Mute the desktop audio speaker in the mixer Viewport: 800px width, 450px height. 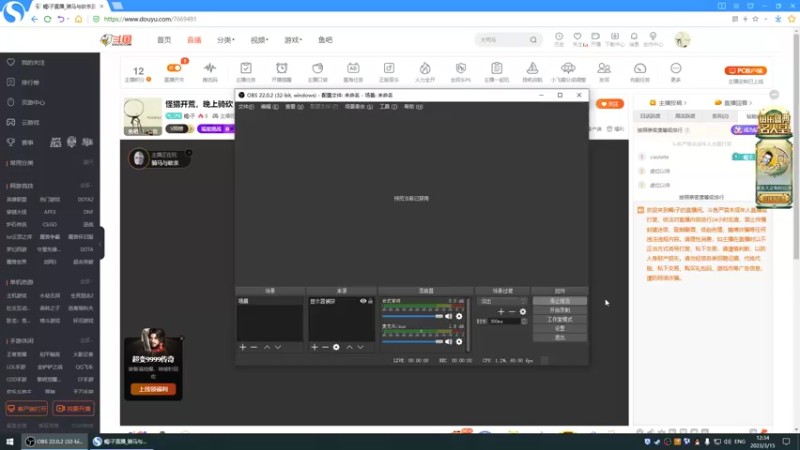pyautogui.click(x=448, y=316)
